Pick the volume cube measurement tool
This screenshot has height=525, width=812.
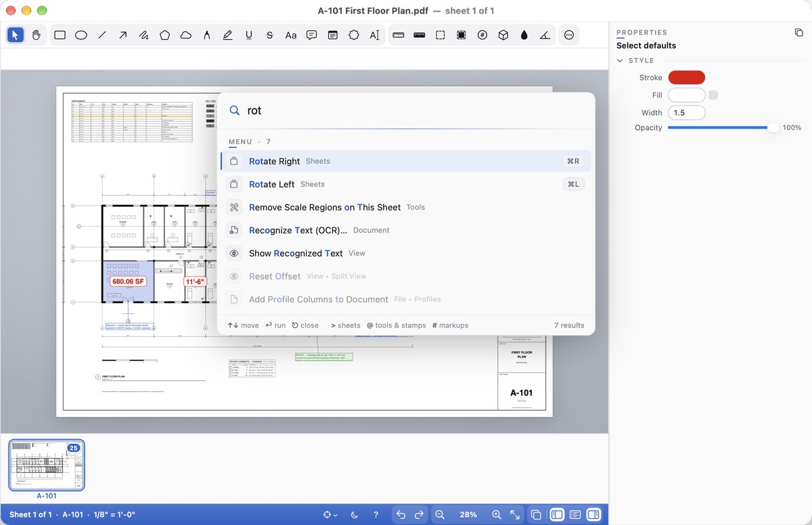click(503, 35)
